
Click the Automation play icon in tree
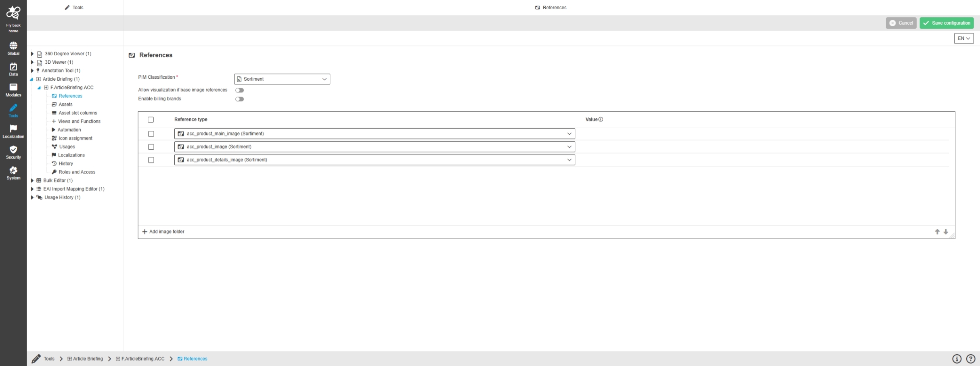(x=53, y=130)
